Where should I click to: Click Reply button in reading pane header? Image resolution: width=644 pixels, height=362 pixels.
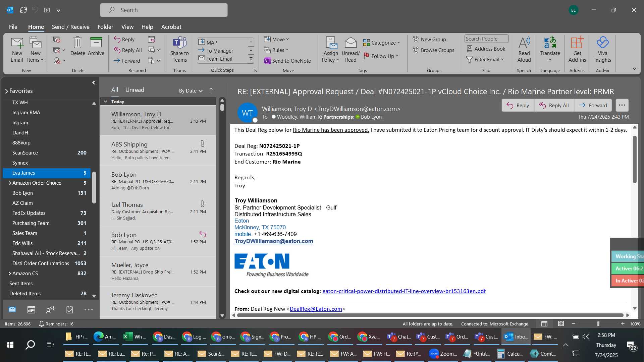(x=518, y=105)
